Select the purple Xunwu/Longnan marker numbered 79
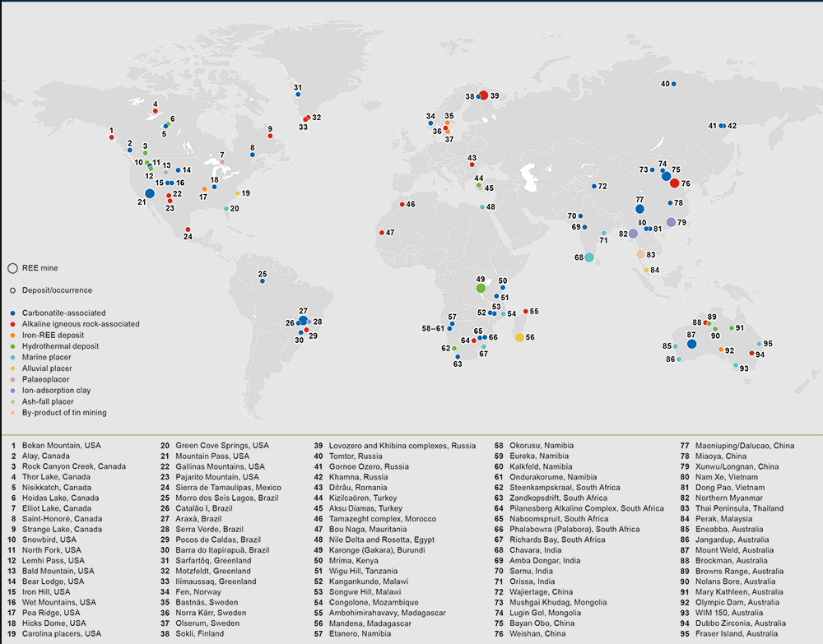The image size is (823, 644). click(x=671, y=222)
